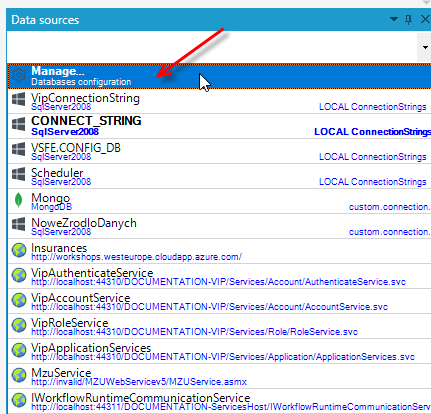Image resolution: width=431 pixels, height=414 pixels.
Task: Click LOCAL ConnectionStrings on Scheduler row
Action: pyautogui.click(x=373, y=182)
